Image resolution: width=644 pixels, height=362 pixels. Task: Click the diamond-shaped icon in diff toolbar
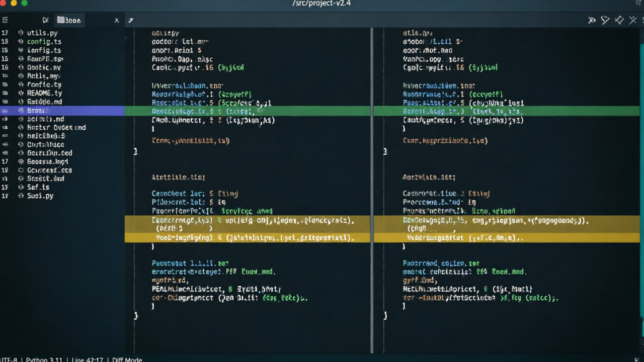point(619,20)
